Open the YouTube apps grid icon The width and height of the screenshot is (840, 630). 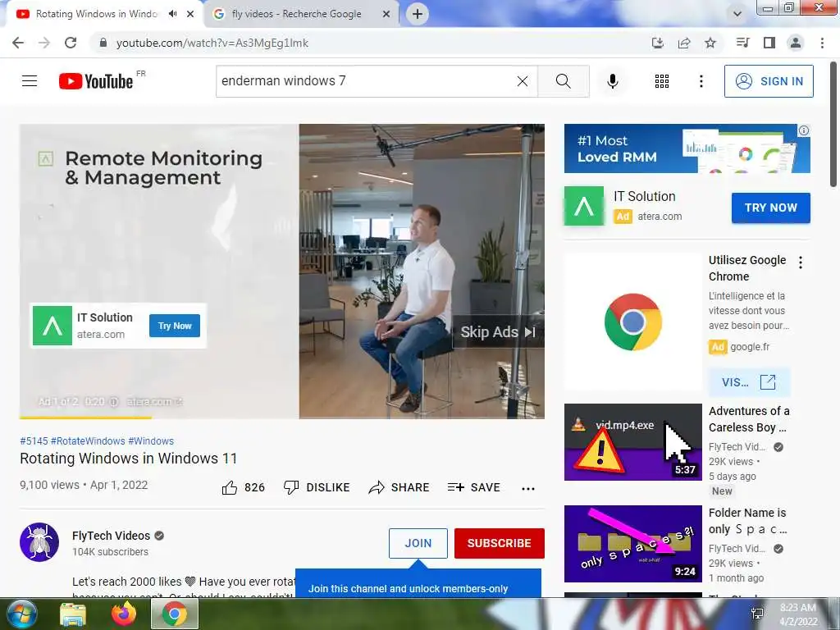click(x=662, y=81)
